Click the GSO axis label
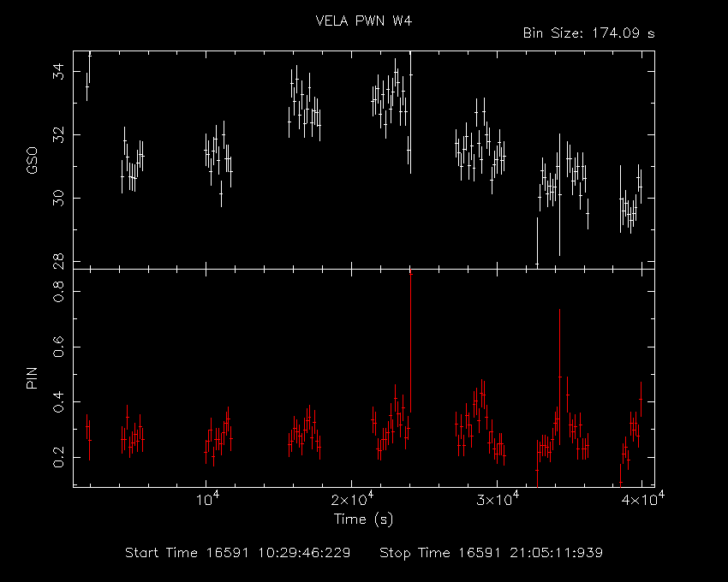This screenshot has width=728, height=582. [32, 161]
